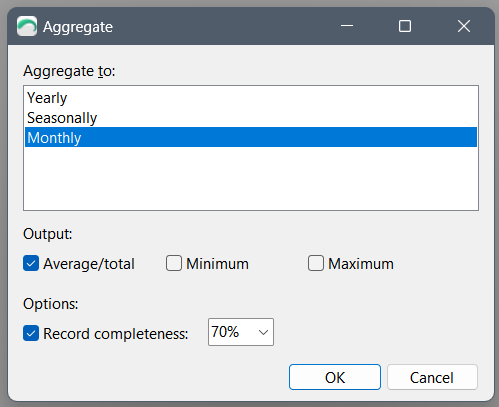Click empty space below Monthly in list
The width and height of the screenshot is (499, 407).
(251, 178)
